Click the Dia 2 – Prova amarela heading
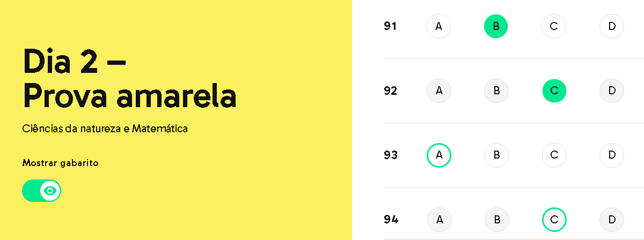The height and width of the screenshot is (240, 644). [x=129, y=79]
